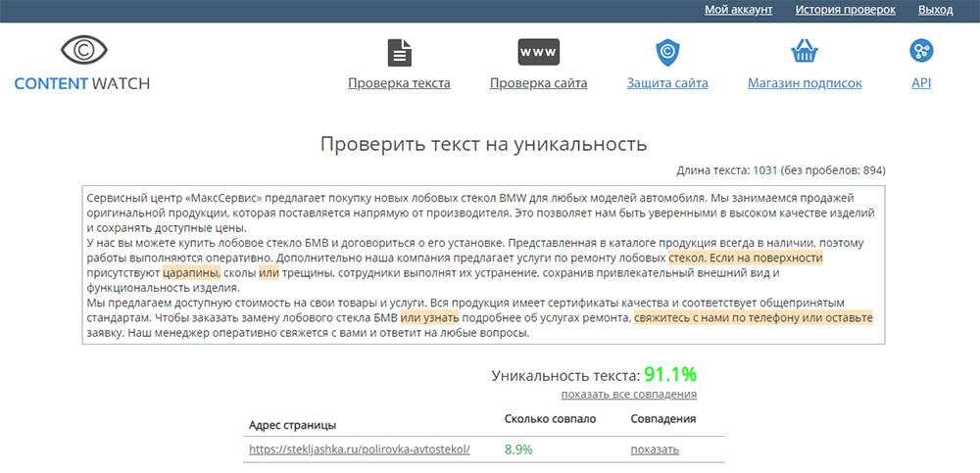Image resolution: width=980 pixels, height=473 pixels.
Task: Open stekljashka.ru polirovka-avtostekol URL
Action: pos(360,449)
